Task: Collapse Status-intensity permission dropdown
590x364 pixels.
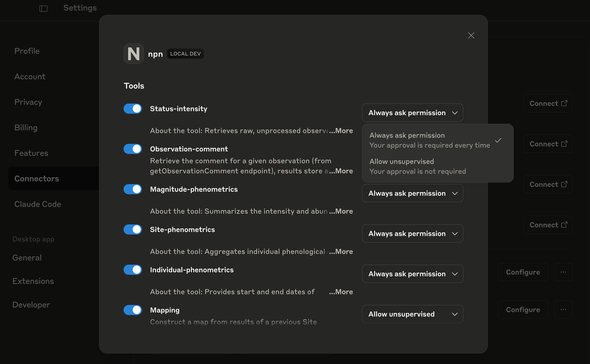Action: [413, 113]
